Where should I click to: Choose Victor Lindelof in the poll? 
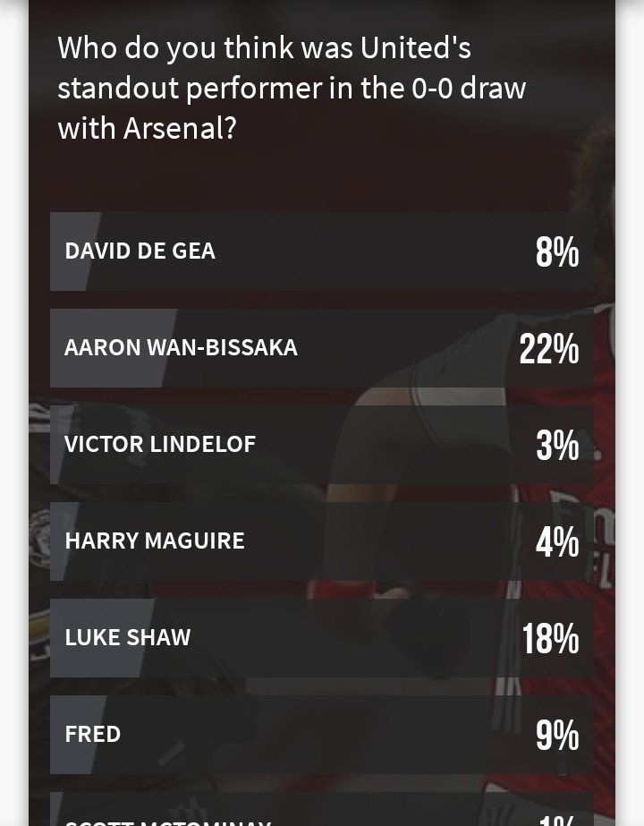point(322,445)
